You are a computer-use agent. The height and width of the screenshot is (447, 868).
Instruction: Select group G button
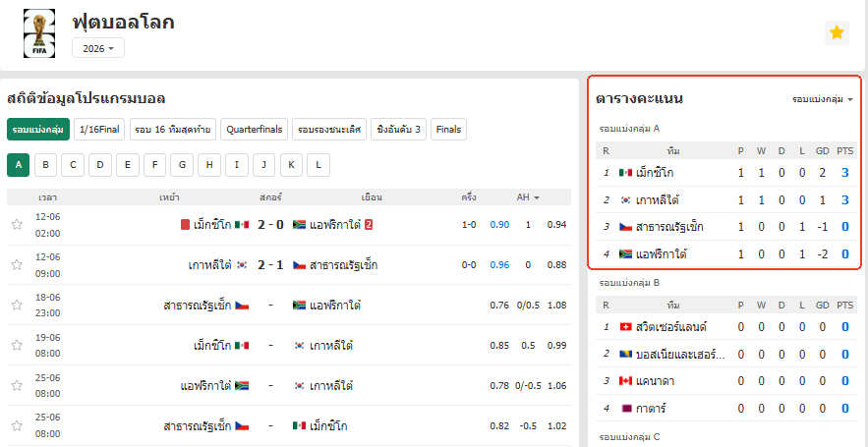(182, 165)
